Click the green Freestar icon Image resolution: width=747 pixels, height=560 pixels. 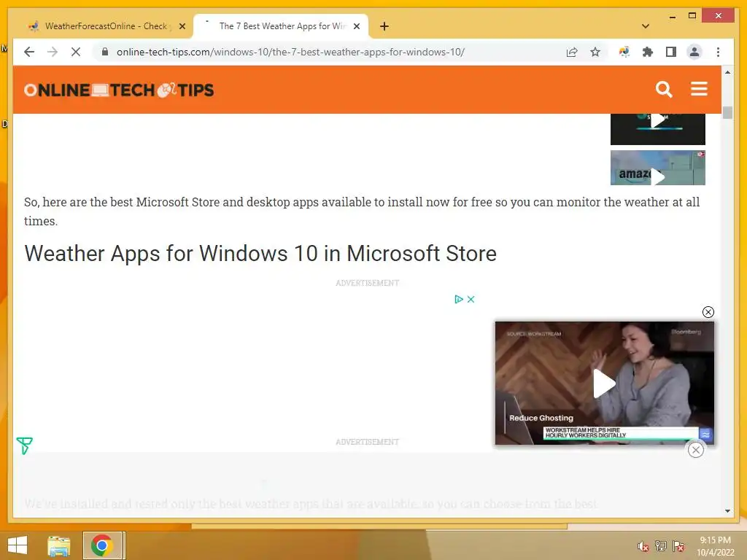point(24,446)
